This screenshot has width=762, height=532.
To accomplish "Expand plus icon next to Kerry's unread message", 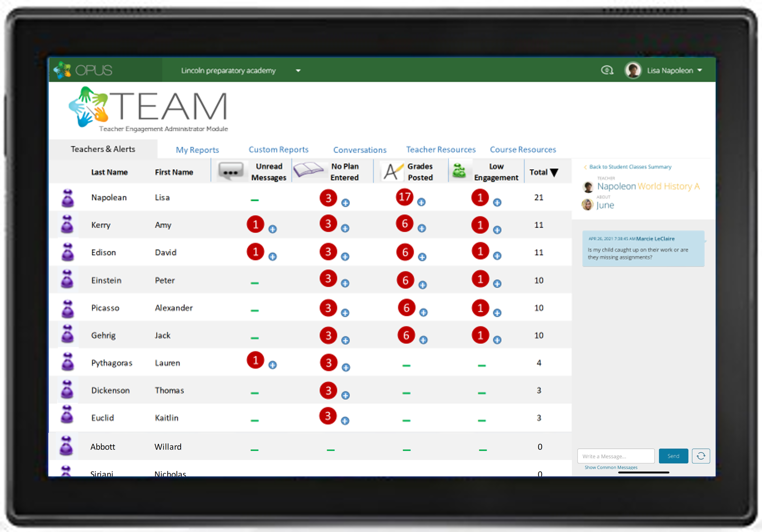I will coord(272,229).
